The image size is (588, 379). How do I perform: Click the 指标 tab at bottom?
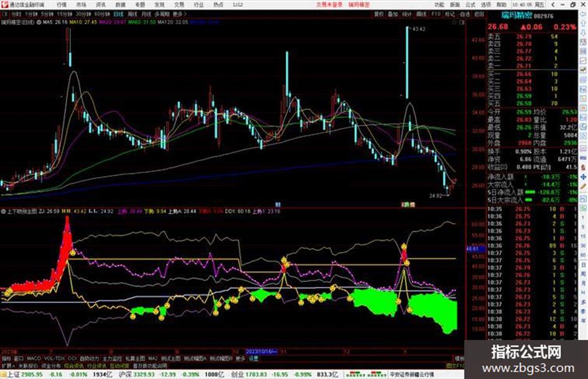6,358
